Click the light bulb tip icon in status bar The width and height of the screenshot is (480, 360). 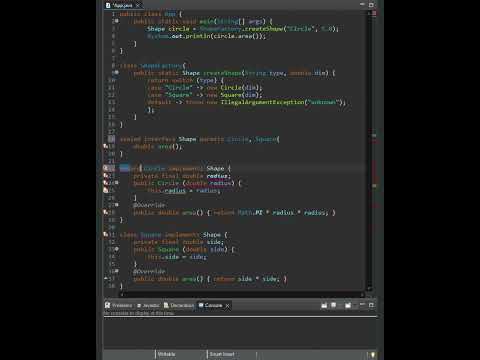pyautogui.click(x=373, y=354)
